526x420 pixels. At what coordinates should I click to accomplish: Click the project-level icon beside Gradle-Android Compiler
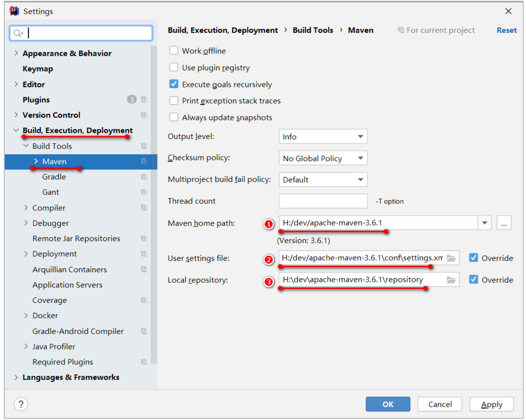[144, 331]
